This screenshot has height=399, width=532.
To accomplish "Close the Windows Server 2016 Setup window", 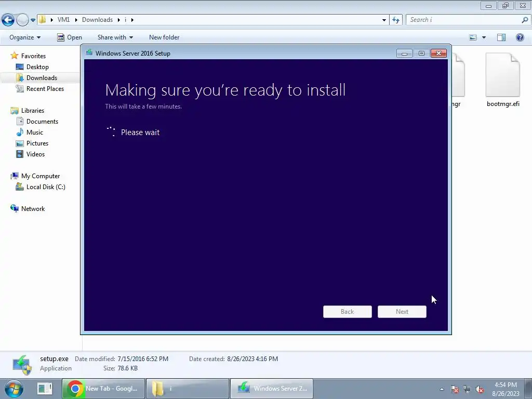I will point(438,54).
